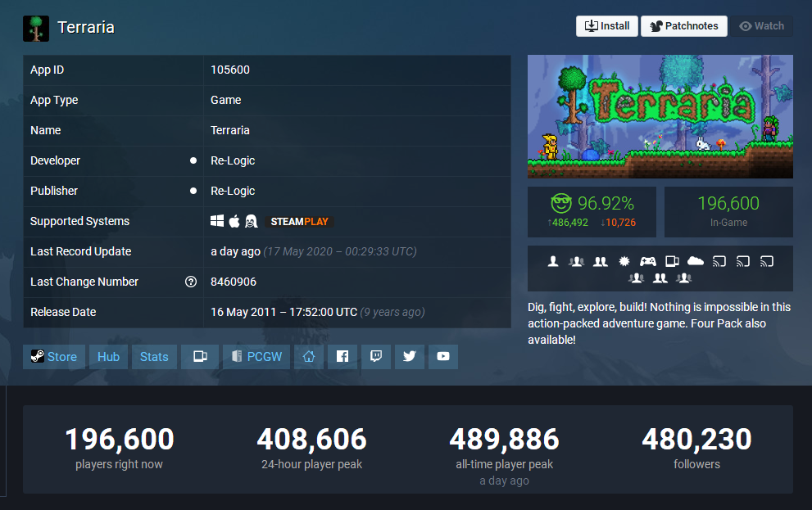Open the Twitch channel icon
Image resolution: width=812 pixels, height=510 pixels.
(376, 356)
